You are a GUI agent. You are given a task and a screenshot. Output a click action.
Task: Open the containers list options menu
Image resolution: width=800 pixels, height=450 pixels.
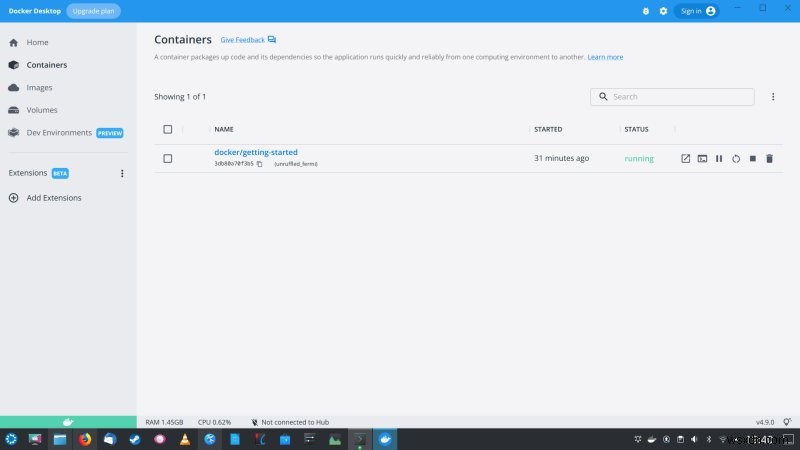point(772,96)
